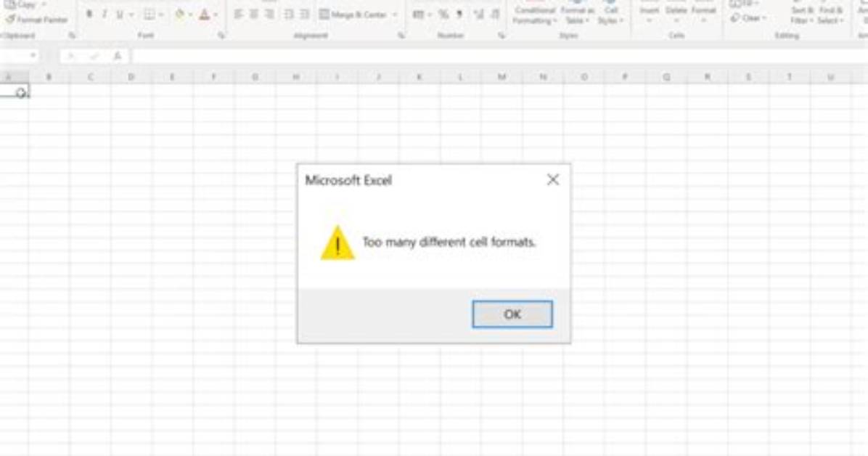Open the Find & Select menu
Screen dimensions: 868x456
830,15
